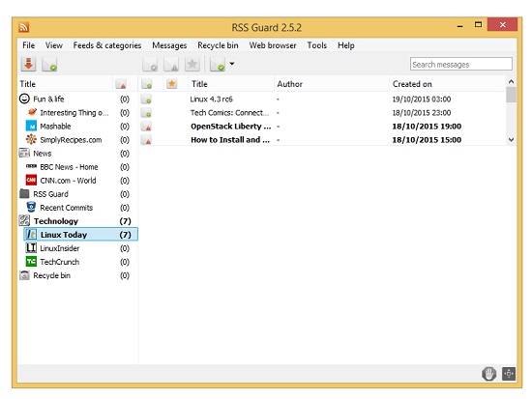Open the Tools menu

(x=317, y=45)
